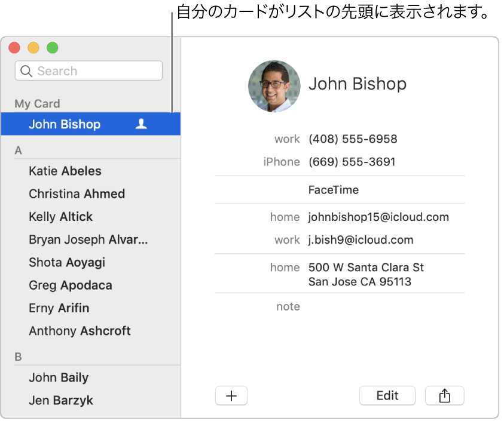This screenshot has height=421, width=504.
Task: Click the add contact plus button
Action: click(x=231, y=395)
